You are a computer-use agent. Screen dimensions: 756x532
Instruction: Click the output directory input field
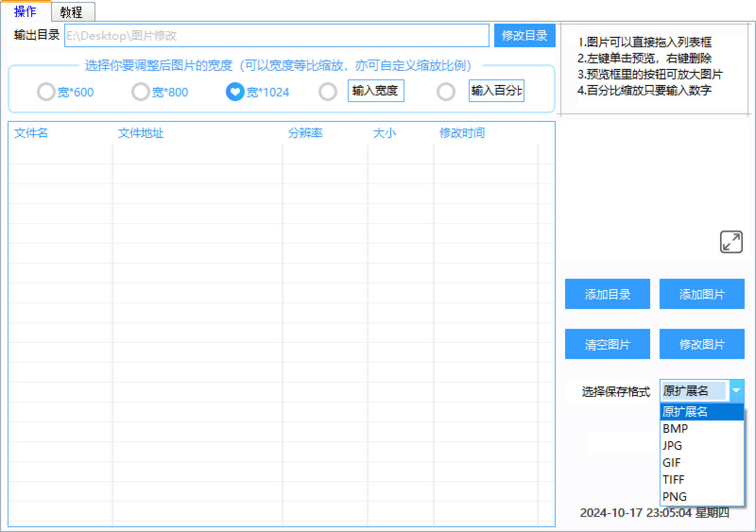point(278,35)
